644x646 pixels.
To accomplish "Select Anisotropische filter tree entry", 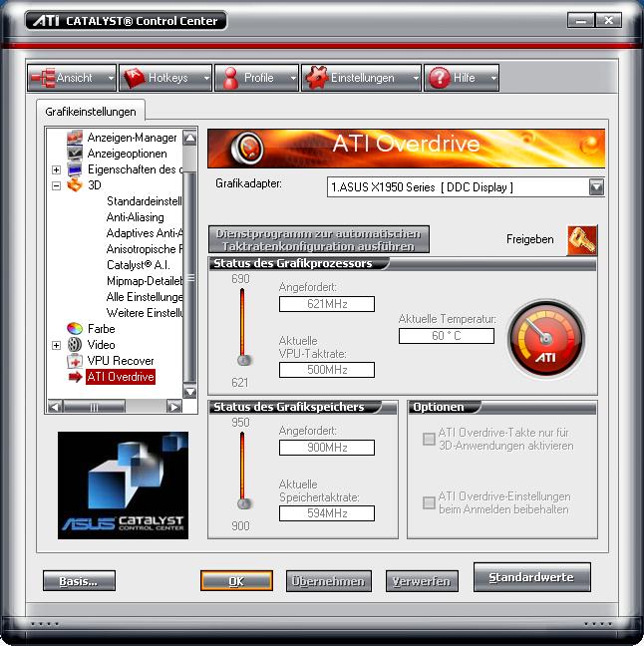I will [x=145, y=249].
